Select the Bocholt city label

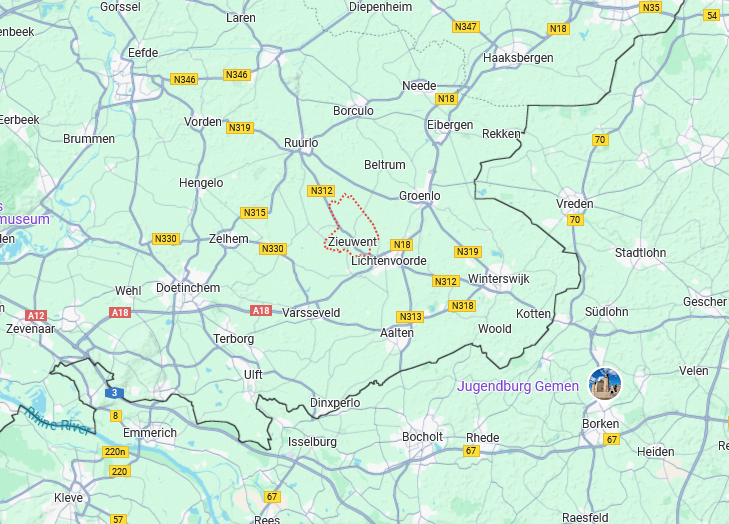tap(422, 437)
